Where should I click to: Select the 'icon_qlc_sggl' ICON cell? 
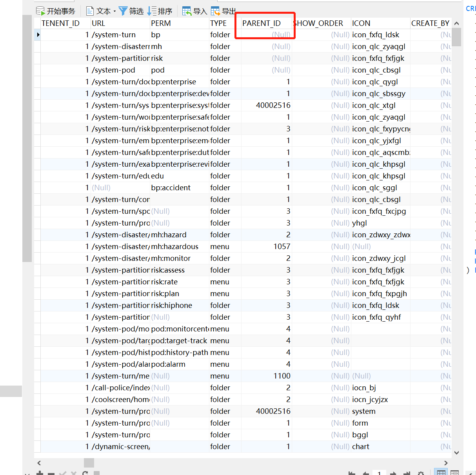381,187
